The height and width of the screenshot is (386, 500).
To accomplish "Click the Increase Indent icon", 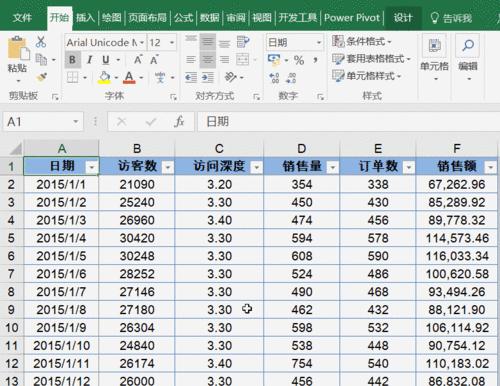I will coord(208,77).
